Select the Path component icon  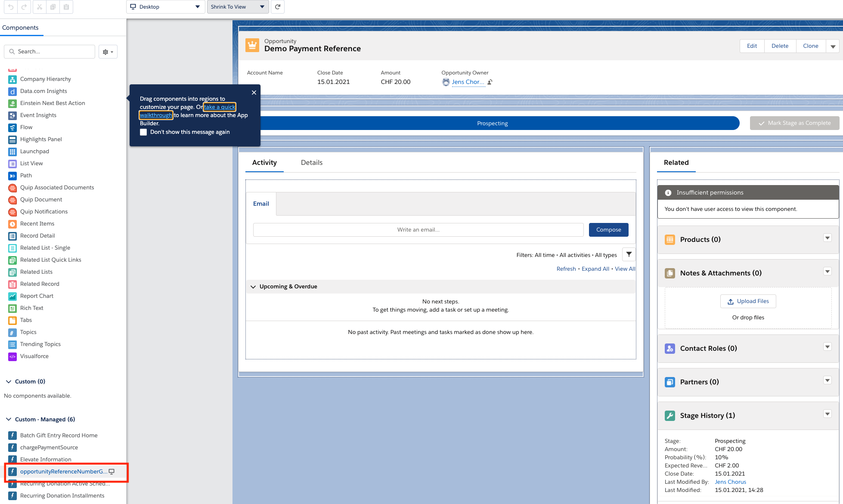pyautogui.click(x=12, y=176)
